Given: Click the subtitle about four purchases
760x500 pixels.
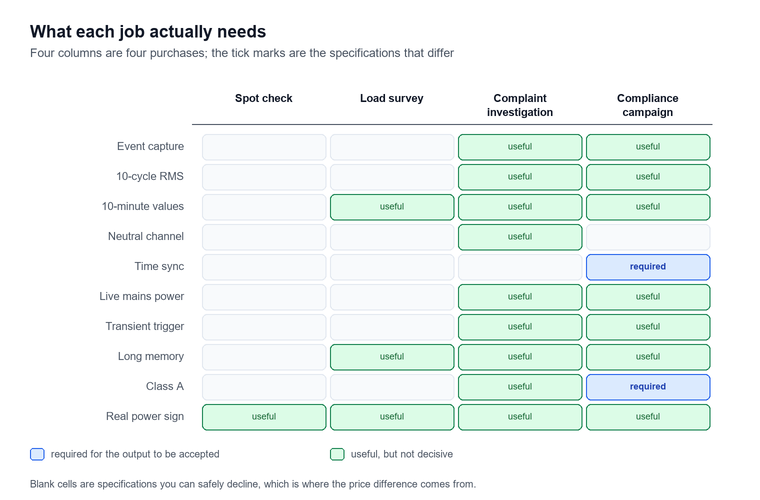Looking at the screenshot, I should point(242,53).
